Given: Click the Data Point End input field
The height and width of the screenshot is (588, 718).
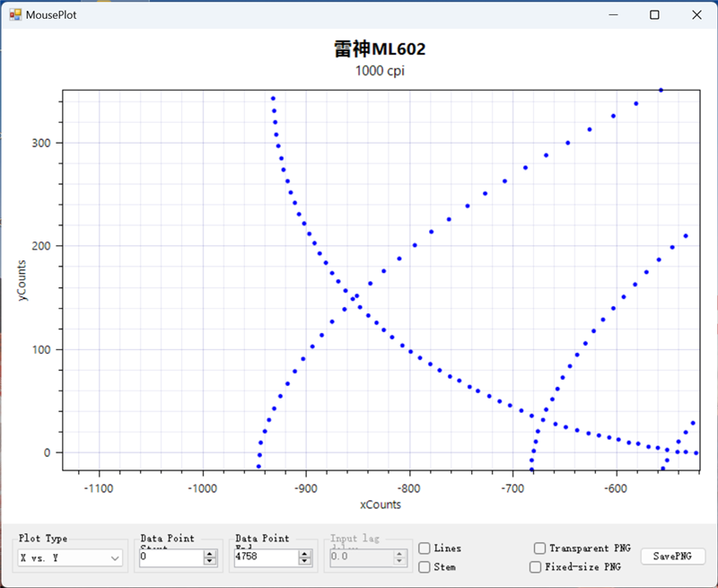Looking at the screenshot, I should click(266, 557).
